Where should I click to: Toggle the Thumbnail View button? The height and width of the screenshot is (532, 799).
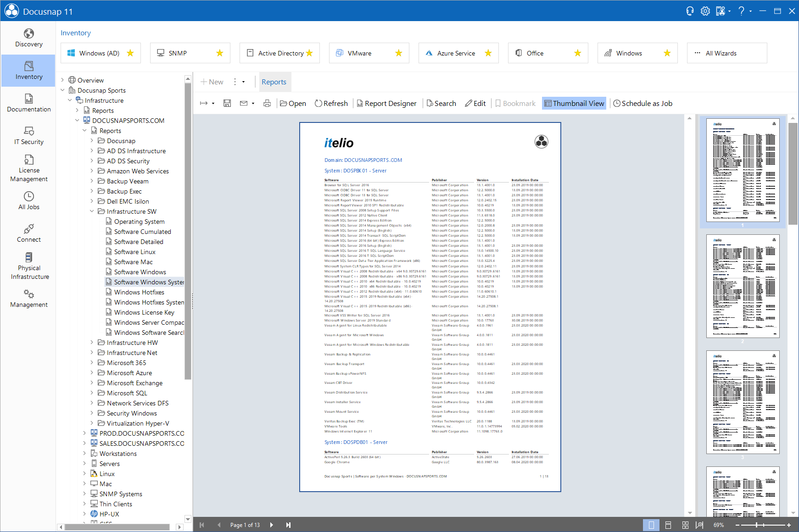point(574,103)
